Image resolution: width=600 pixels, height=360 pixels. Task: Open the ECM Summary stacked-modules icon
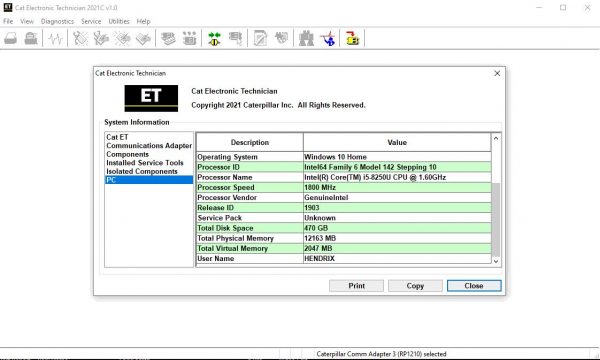coord(168,38)
